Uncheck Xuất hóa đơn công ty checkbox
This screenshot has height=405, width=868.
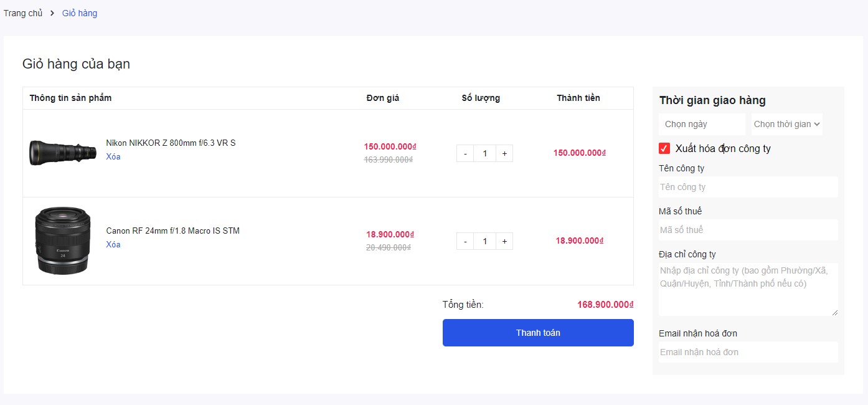coord(664,148)
